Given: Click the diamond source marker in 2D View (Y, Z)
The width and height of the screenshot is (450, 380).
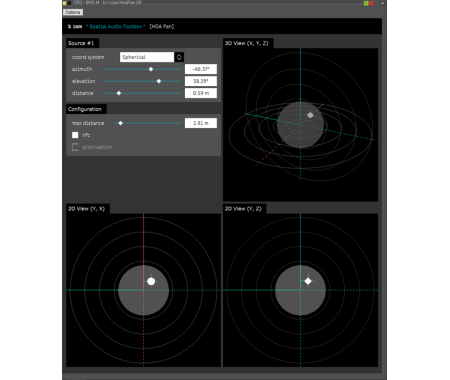Looking at the screenshot, I should (x=308, y=281).
